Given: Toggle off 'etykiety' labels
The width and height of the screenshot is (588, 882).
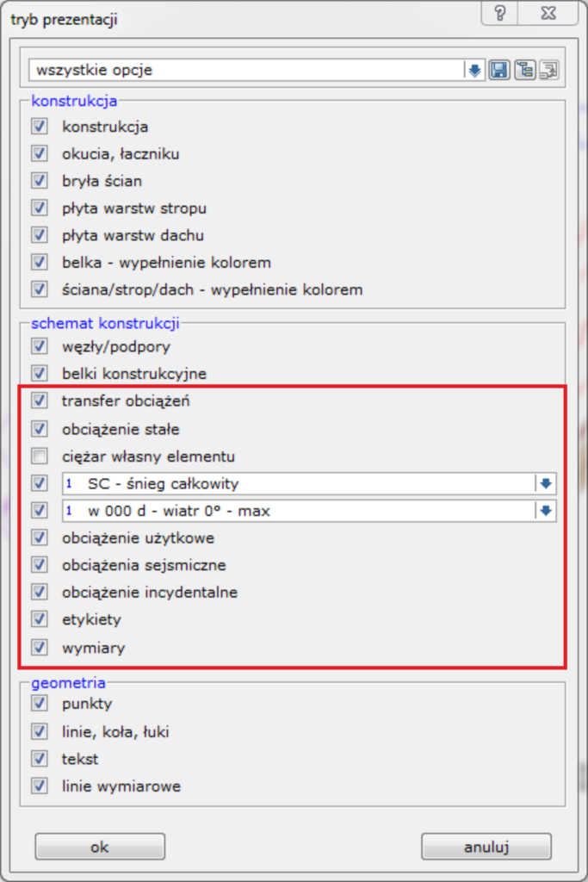Looking at the screenshot, I should [39, 618].
